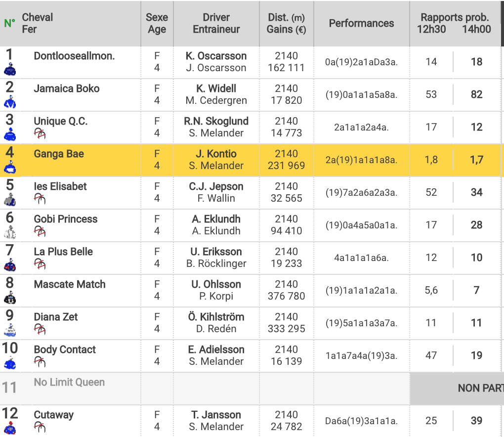Open the Mascate Match horse name
The height and width of the screenshot is (437, 504).
pyautogui.click(x=70, y=284)
